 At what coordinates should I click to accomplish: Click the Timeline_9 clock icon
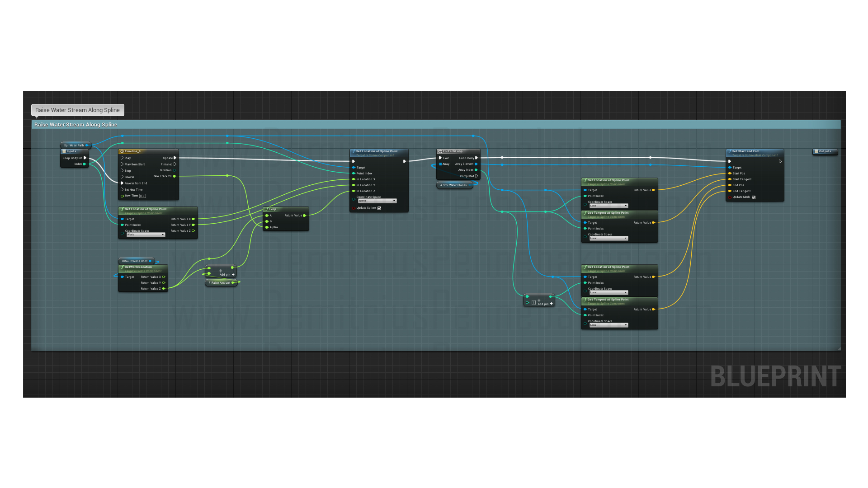click(x=122, y=152)
